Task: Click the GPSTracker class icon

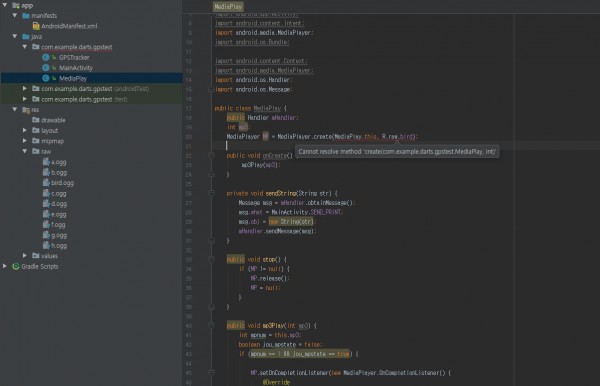Action: tap(46, 57)
